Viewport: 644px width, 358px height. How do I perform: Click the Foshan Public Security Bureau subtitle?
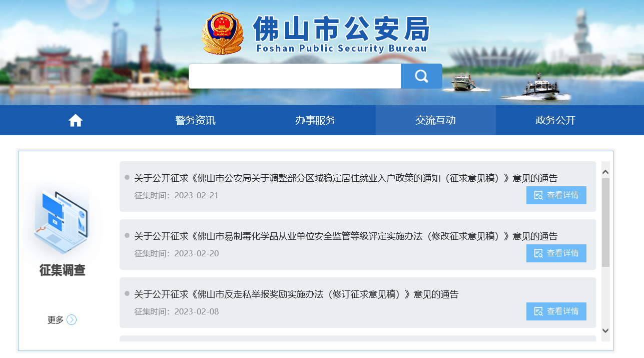341,49
